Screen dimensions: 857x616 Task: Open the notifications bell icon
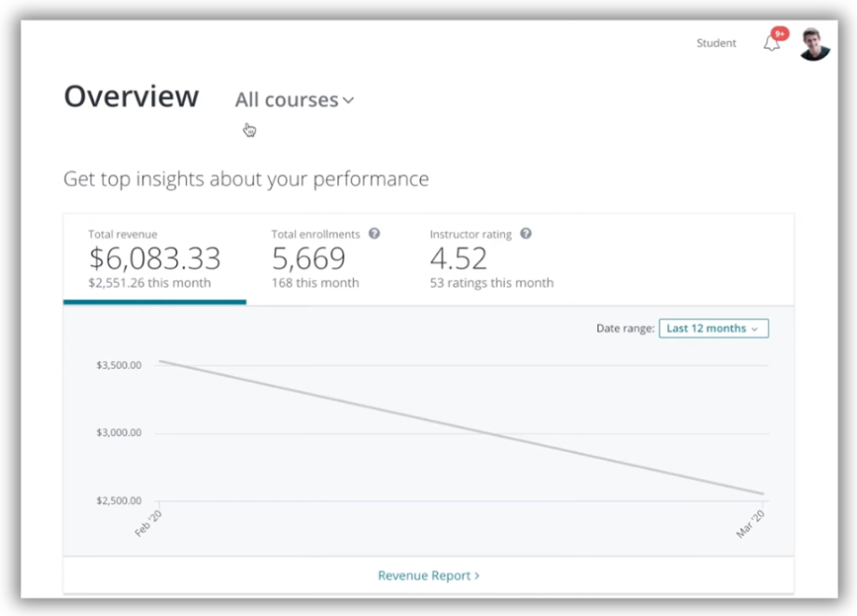[771, 43]
